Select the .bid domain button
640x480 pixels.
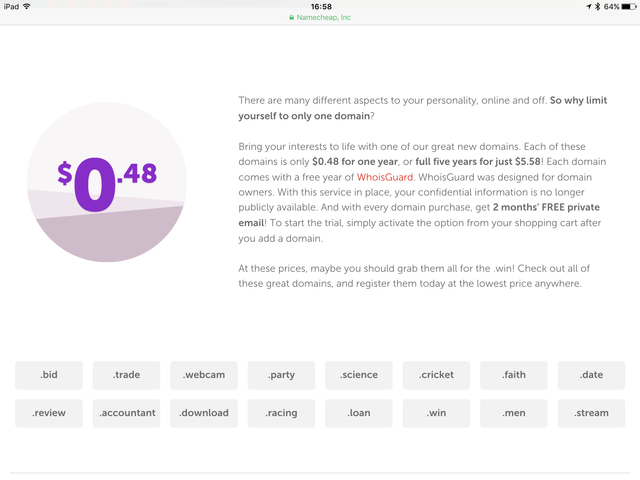(x=49, y=375)
